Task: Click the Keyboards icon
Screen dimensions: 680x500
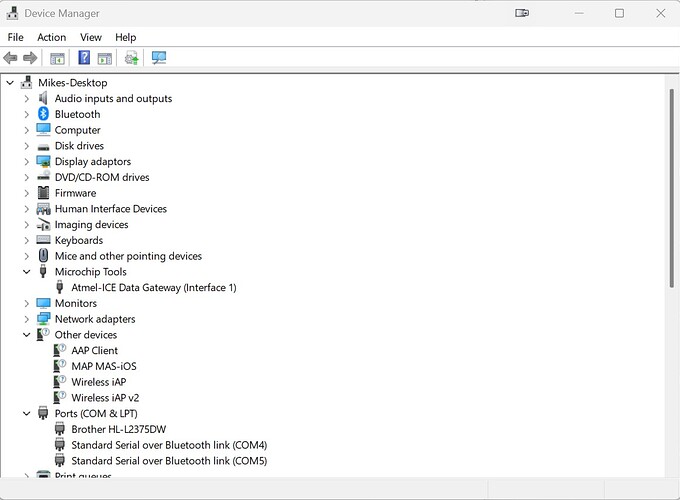Action: 43,239
